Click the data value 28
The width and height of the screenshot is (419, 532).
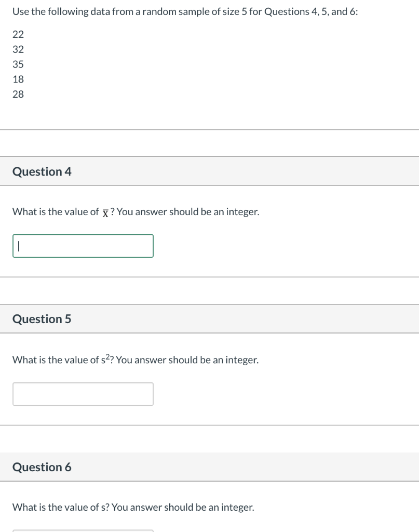[18, 94]
